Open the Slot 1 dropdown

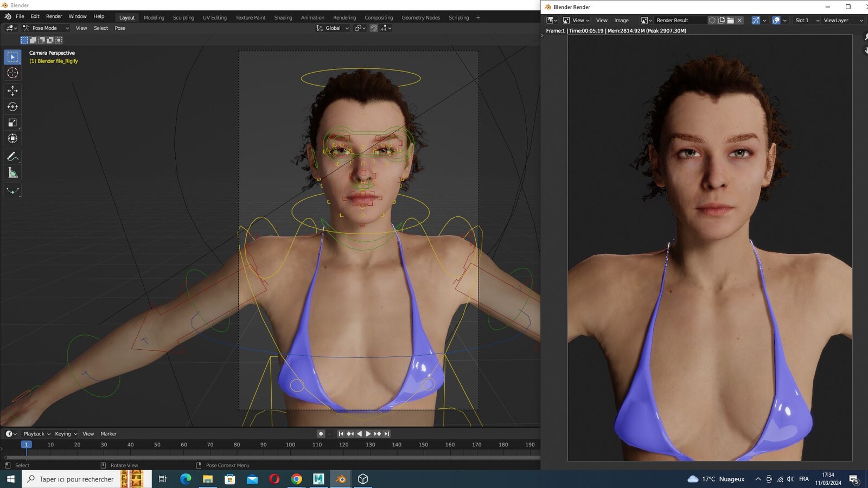pos(807,21)
